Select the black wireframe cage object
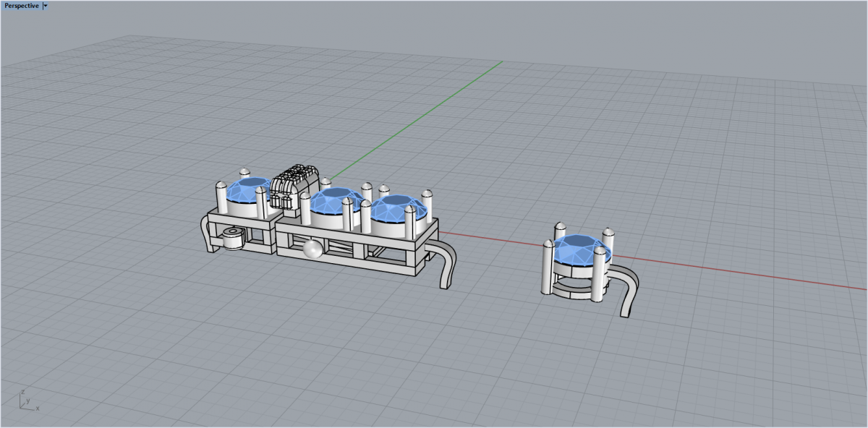Viewport: 868px width, 428px height. coord(295,190)
